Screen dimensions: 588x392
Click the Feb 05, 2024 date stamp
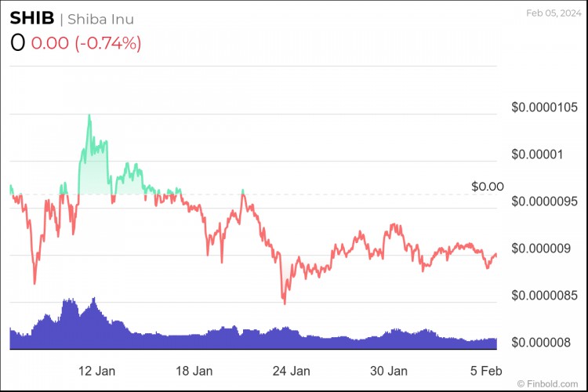tap(554, 13)
